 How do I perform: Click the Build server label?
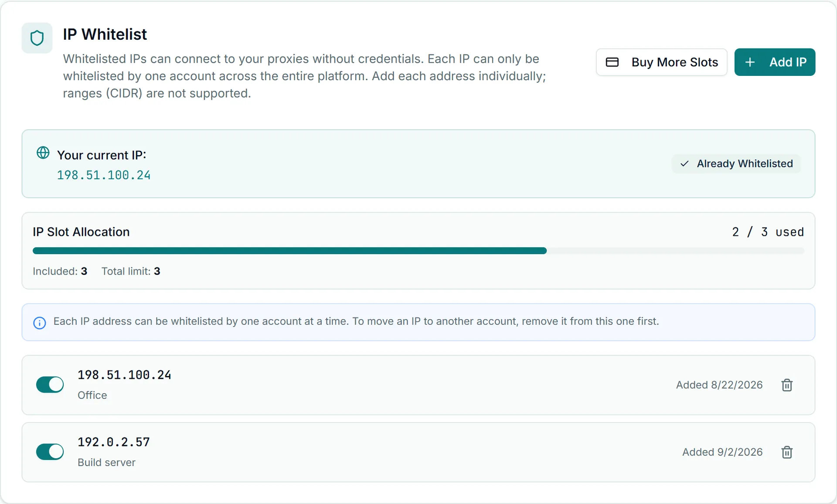pos(106,463)
